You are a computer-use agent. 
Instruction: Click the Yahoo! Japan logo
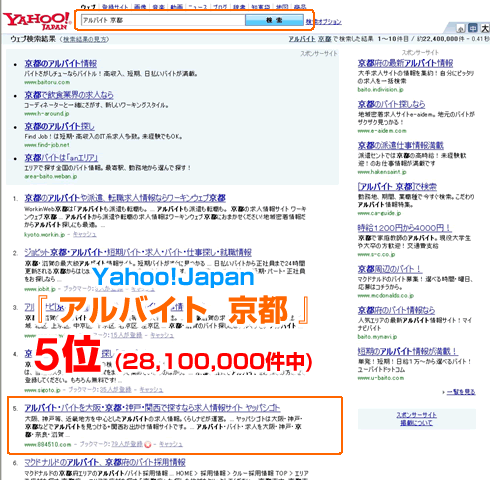(37, 21)
